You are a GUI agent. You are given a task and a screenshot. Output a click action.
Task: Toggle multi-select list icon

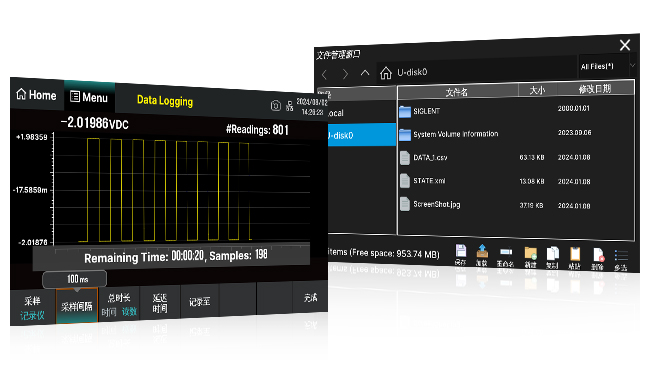pyautogui.click(x=621, y=255)
